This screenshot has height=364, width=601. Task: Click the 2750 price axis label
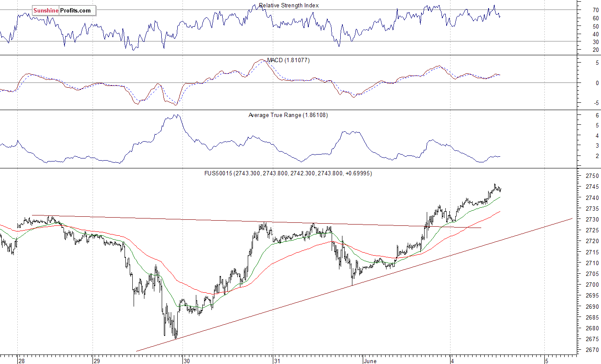click(x=592, y=176)
